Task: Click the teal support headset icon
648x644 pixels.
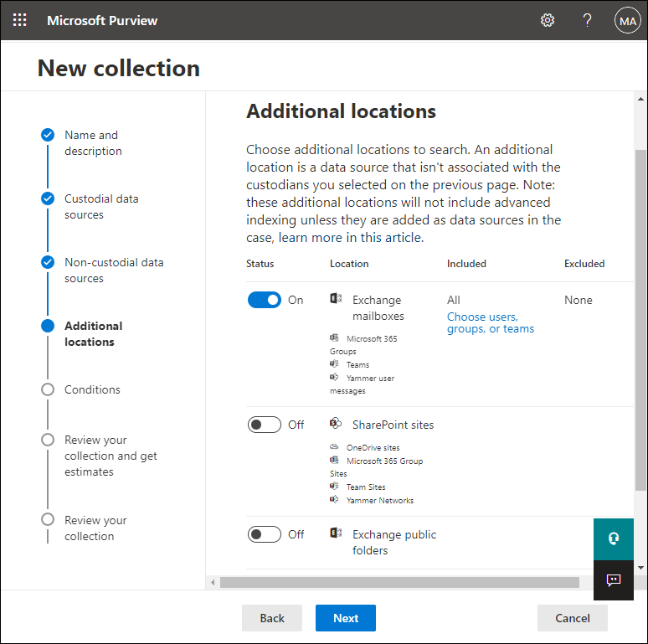Action: tap(614, 538)
